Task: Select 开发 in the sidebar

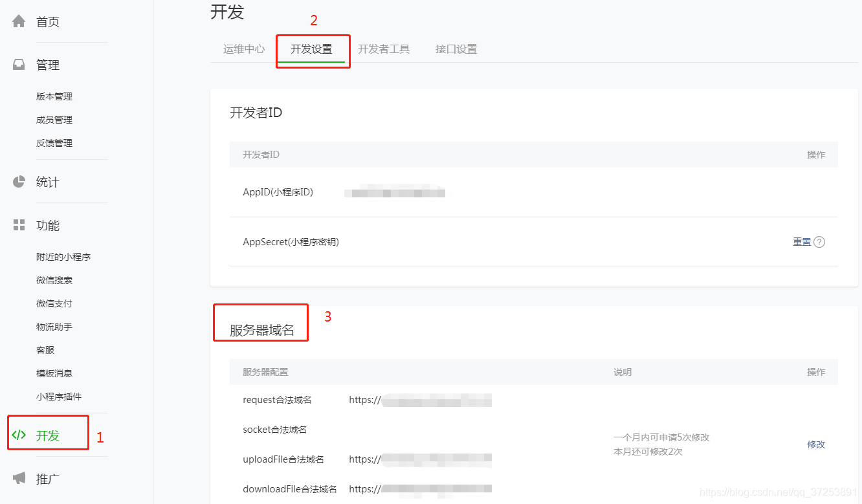Action: coord(48,436)
